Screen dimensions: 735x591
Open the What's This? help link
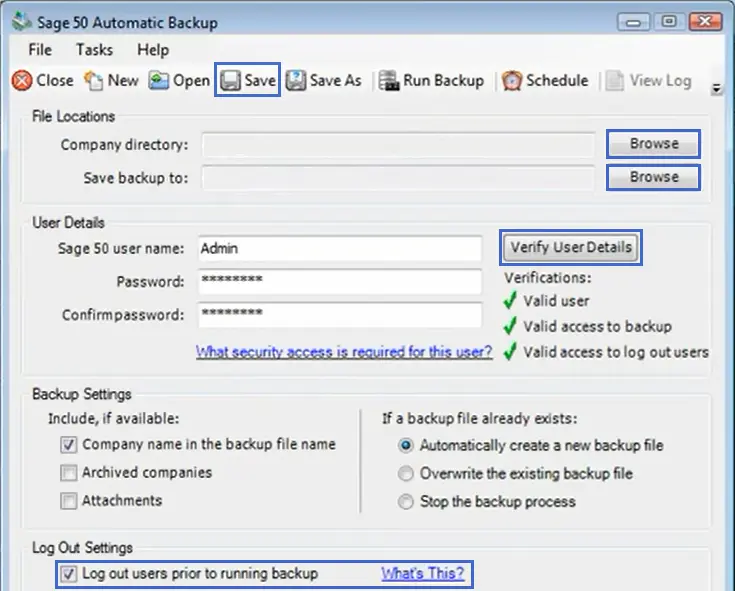pyautogui.click(x=422, y=573)
